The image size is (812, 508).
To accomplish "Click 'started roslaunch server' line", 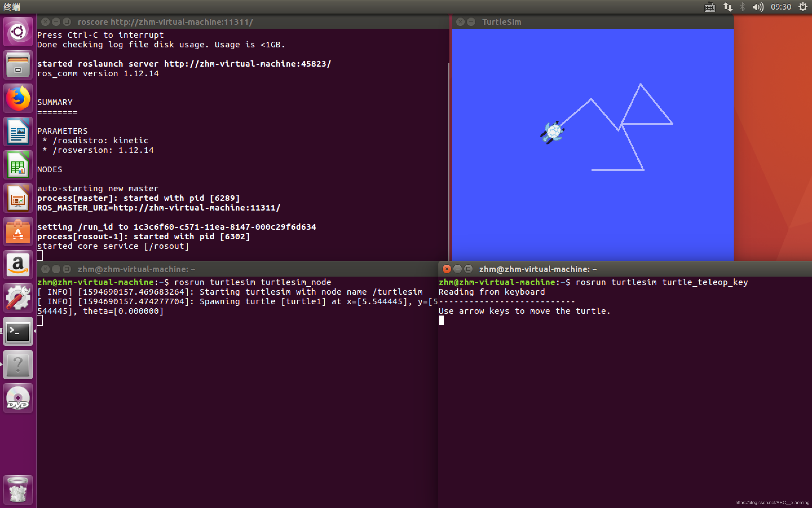I will coord(184,64).
